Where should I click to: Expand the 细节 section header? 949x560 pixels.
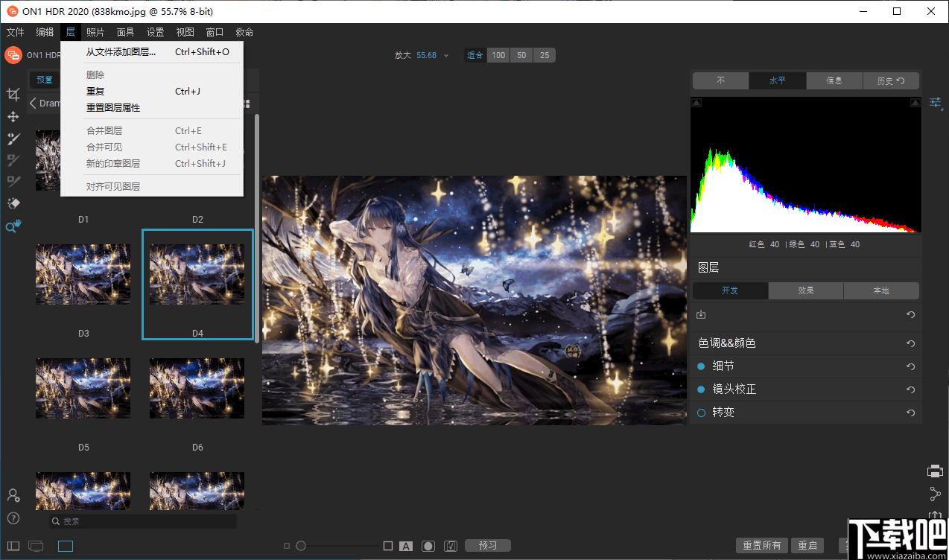point(723,366)
